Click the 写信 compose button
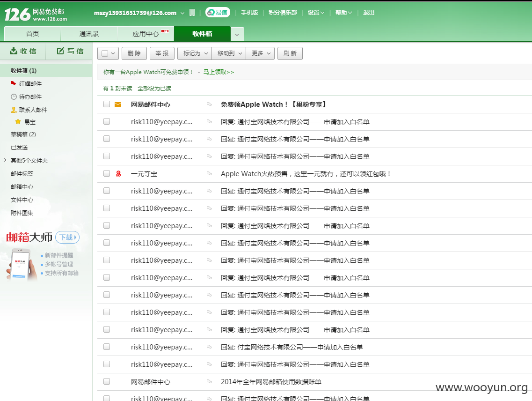Viewport: 532px width, 401px height. tap(70, 52)
